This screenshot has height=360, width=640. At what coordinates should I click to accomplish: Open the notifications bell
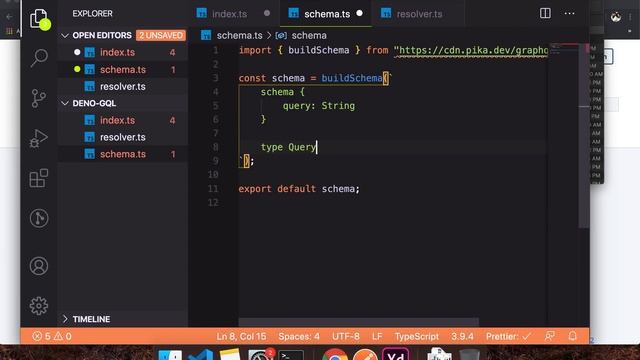coord(573,336)
